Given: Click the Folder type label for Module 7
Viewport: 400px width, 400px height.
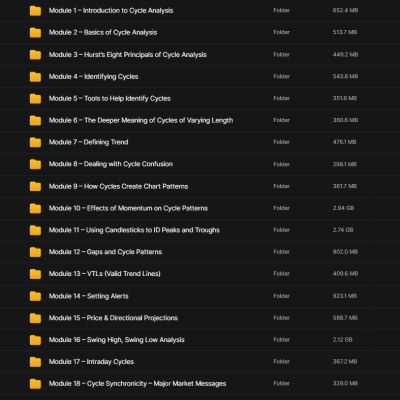Looking at the screenshot, I should click(282, 142).
